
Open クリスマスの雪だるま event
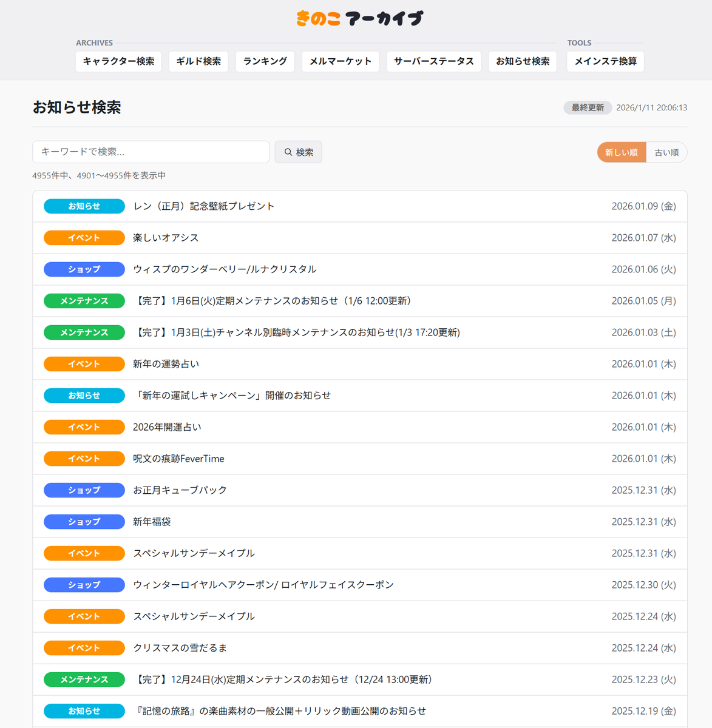[360, 648]
